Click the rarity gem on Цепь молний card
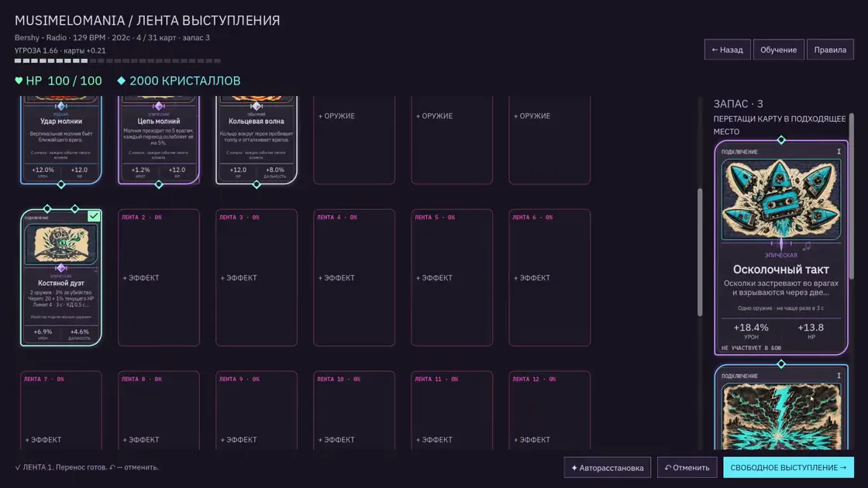 click(159, 105)
